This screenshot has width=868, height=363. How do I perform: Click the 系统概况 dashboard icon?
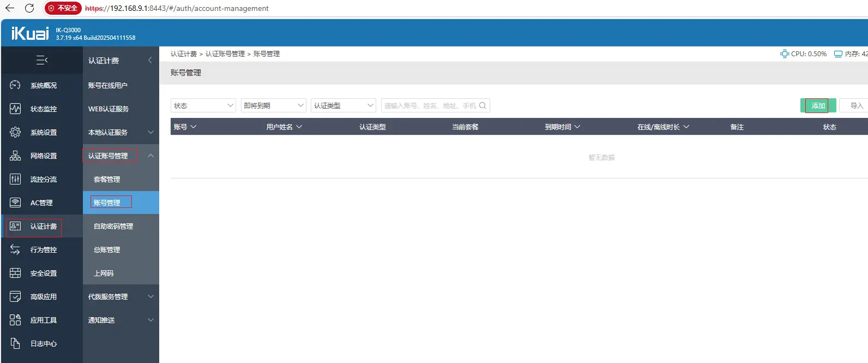[x=15, y=85]
